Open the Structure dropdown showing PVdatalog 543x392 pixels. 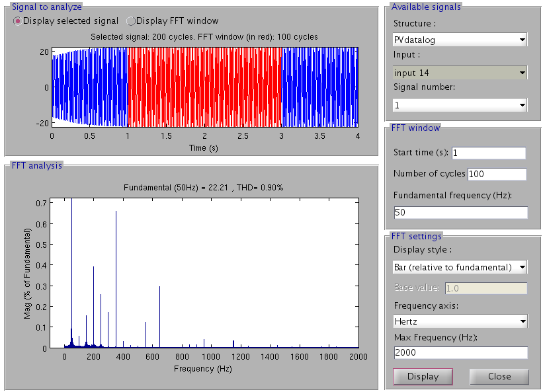point(460,40)
